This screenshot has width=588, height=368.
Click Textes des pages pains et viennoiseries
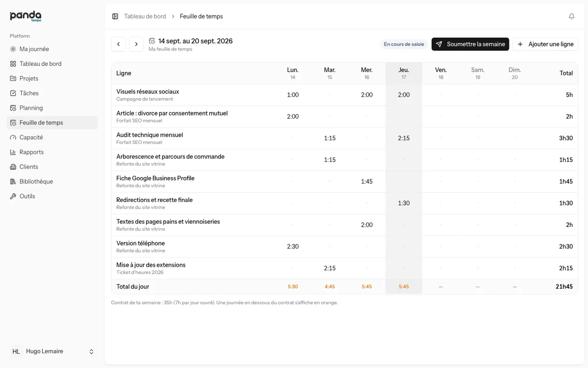pos(168,222)
